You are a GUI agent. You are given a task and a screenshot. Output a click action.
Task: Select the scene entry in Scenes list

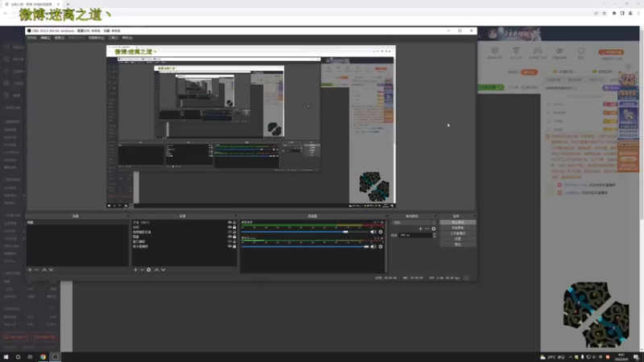click(x=77, y=223)
